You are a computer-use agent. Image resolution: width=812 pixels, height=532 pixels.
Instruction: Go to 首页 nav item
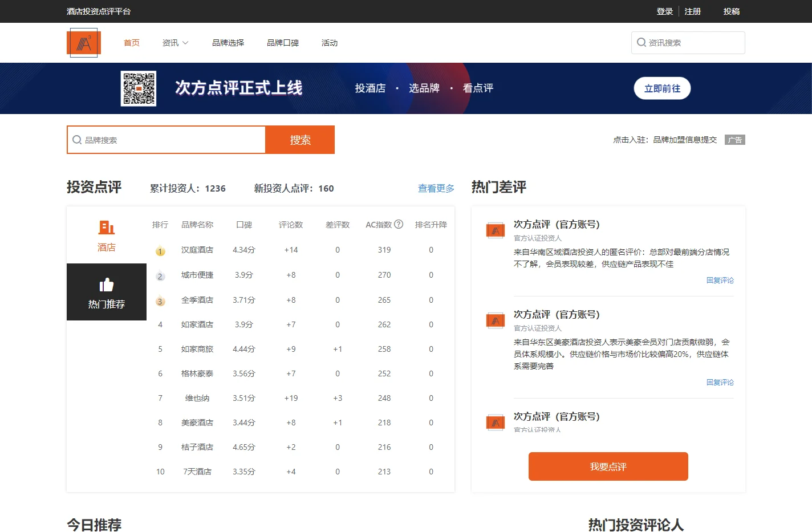pos(132,43)
